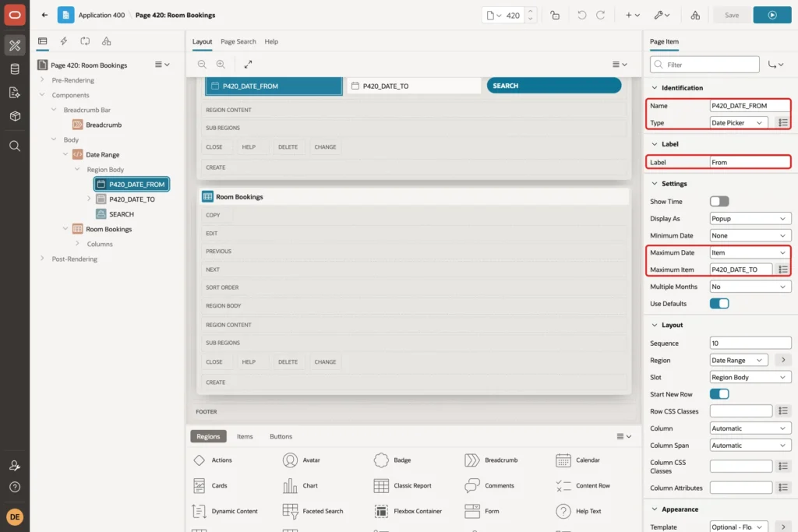Zoom out the layout view

click(x=202, y=64)
